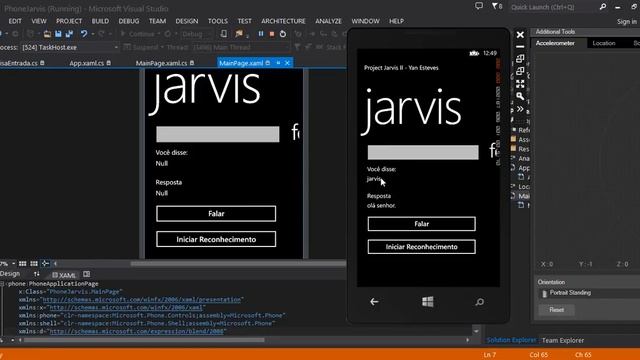Select the Accelerometer tab

(x=555, y=43)
